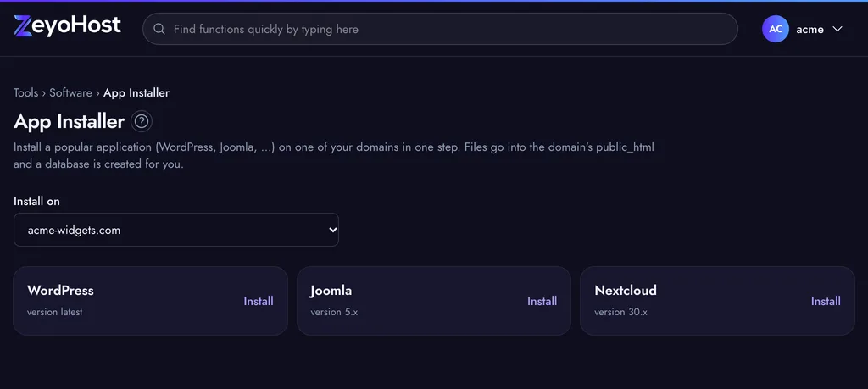Click the acme username label

click(810, 30)
